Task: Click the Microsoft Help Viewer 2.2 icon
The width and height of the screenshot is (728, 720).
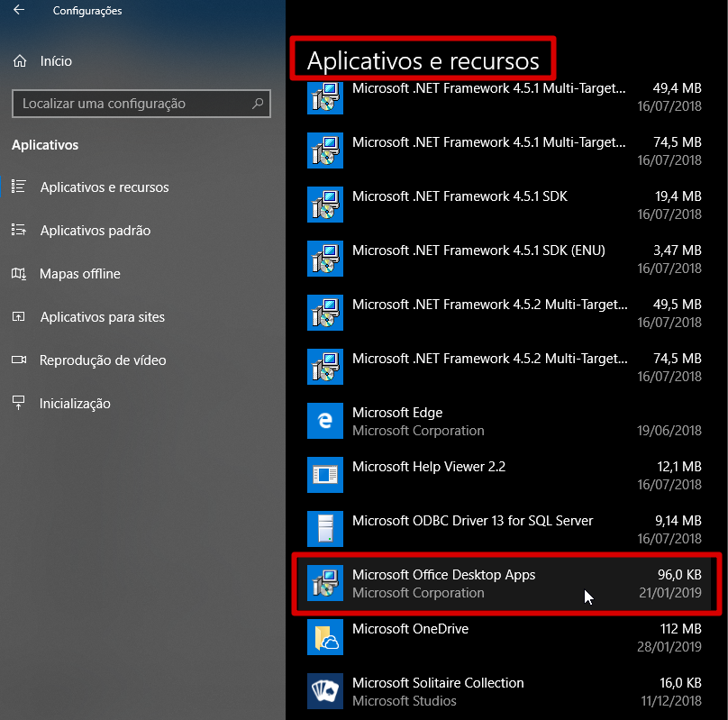Action: pyautogui.click(x=325, y=475)
